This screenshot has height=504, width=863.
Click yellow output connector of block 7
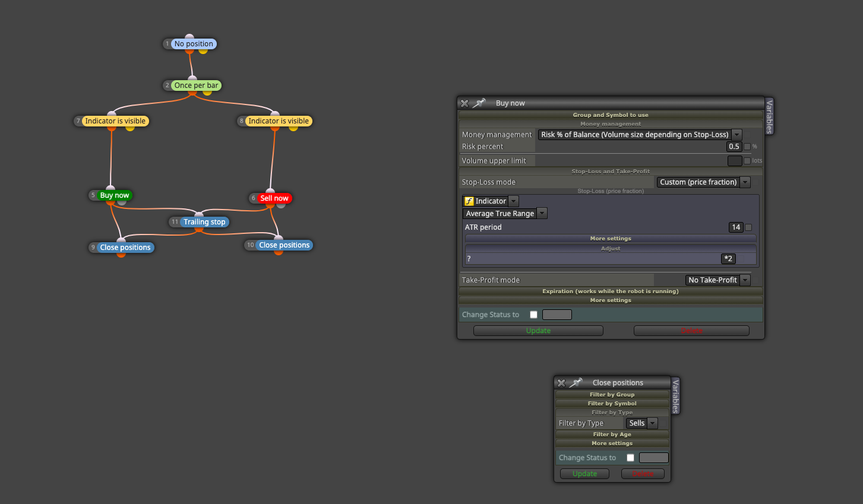click(130, 128)
